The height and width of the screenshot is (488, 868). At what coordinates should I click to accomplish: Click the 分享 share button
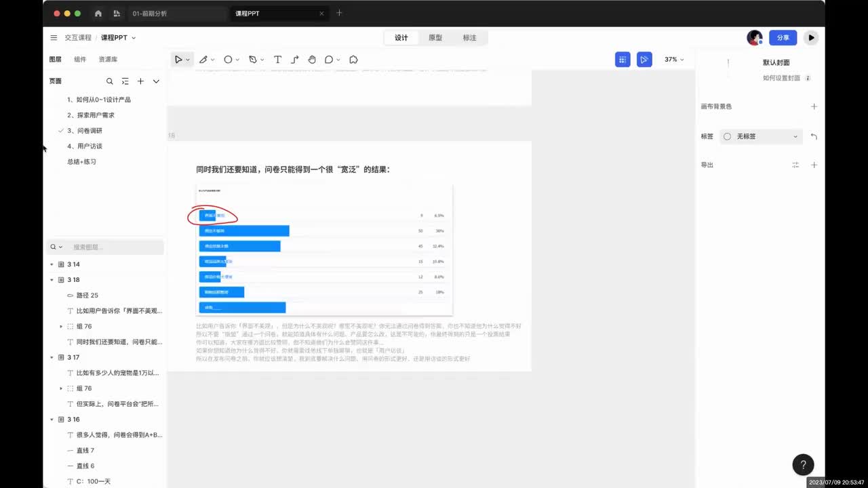[783, 38]
